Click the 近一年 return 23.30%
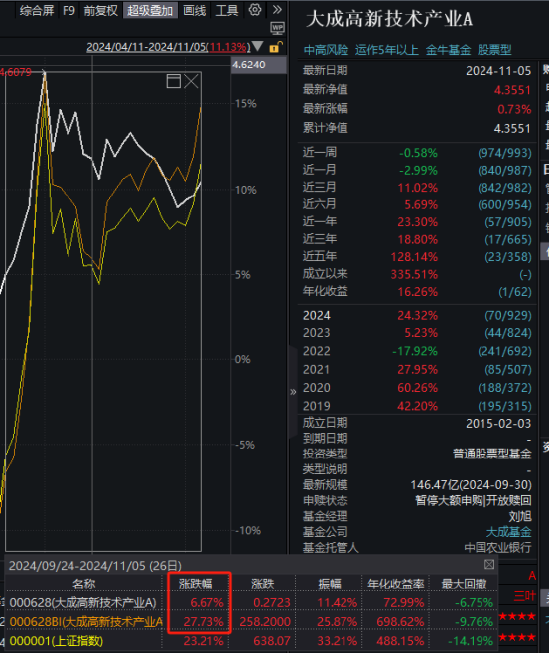Viewport: 550px width, 654px height. click(x=417, y=222)
